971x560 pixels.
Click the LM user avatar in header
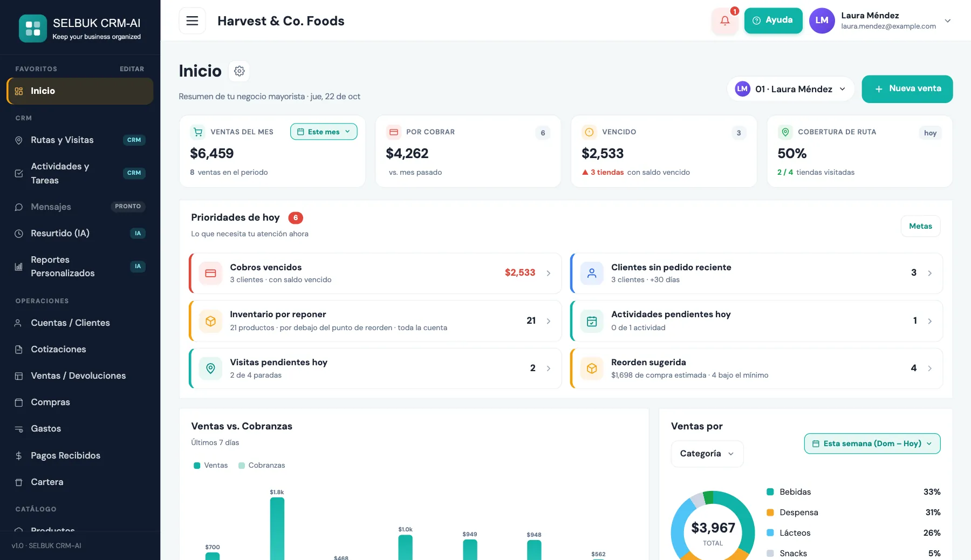[822, 21]
